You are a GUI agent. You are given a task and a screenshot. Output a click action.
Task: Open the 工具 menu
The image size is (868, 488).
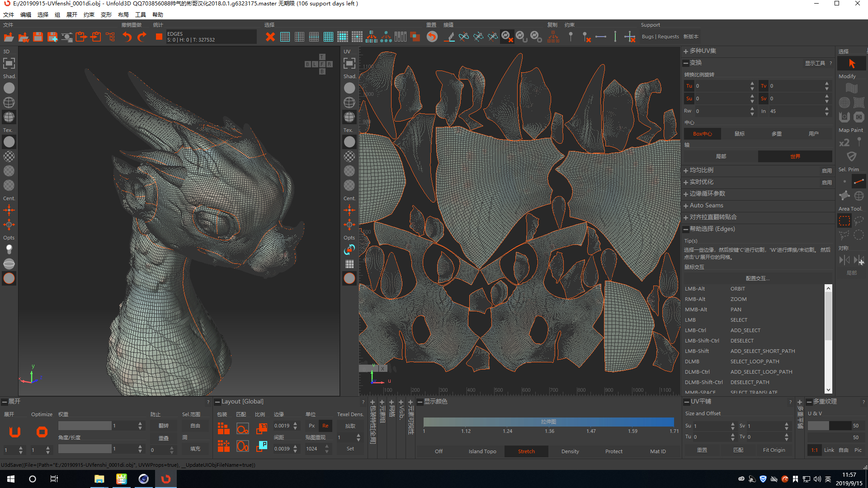coord(141,15)
